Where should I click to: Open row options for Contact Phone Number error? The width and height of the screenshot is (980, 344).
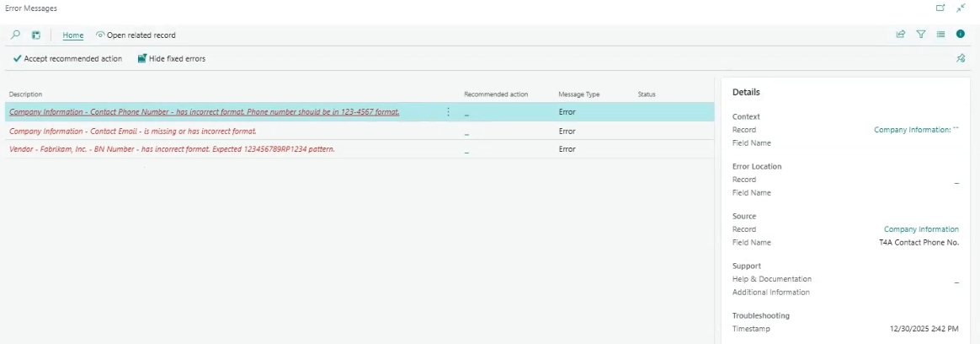(x=448, y=112)
